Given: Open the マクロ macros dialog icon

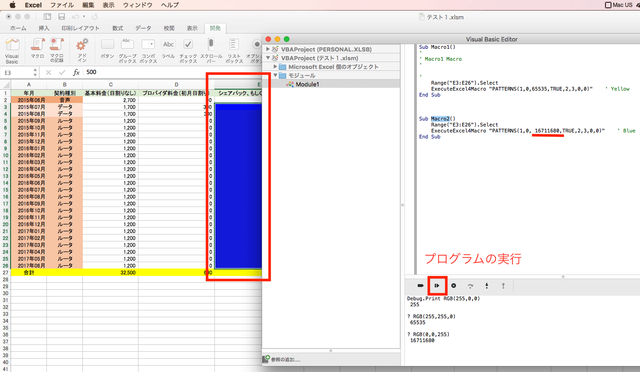Looking at the screenshot, I should point(37,49).
